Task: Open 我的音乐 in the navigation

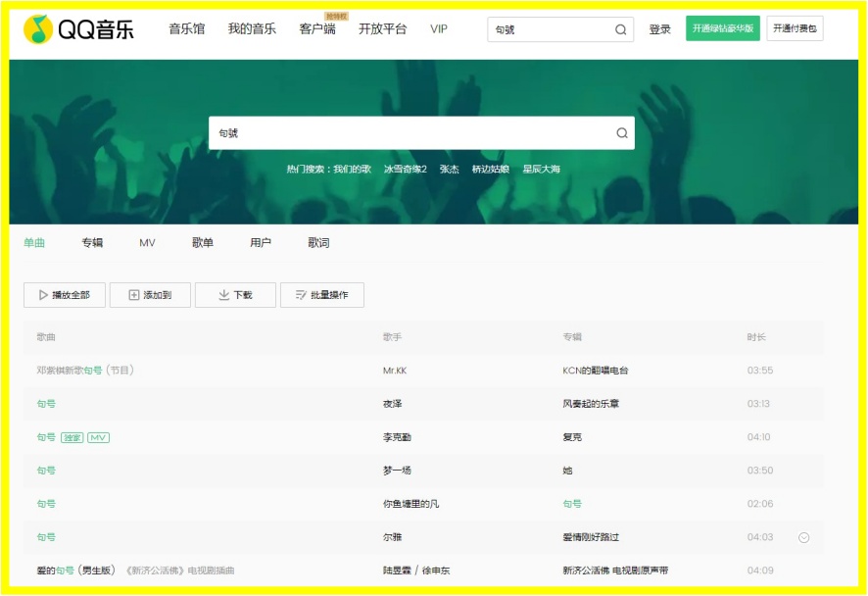Action: (x=252, y=29)
